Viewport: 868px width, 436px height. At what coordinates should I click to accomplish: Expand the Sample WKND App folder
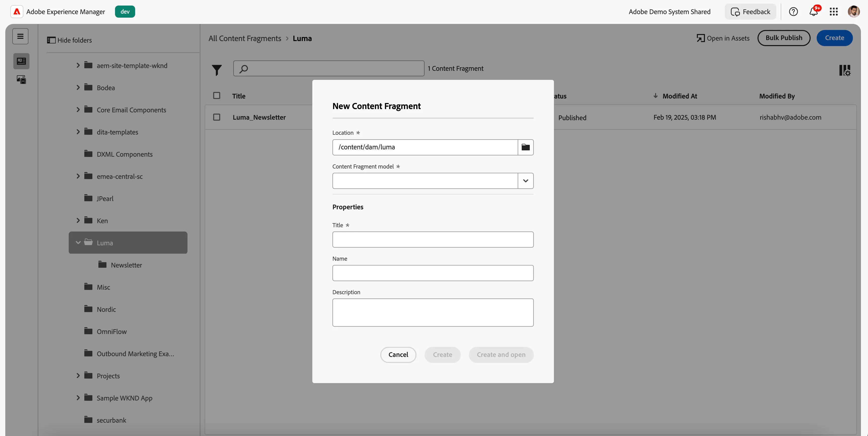tap(78, 397)
